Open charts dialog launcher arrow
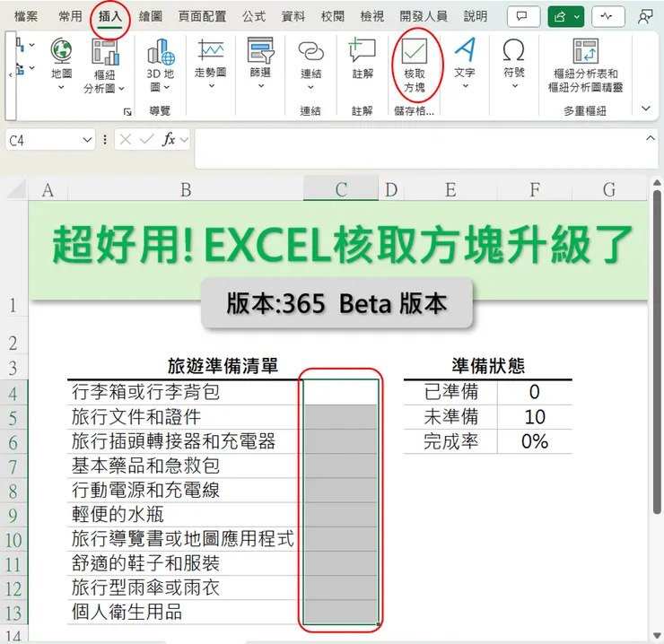 click(x=127, y=112)
